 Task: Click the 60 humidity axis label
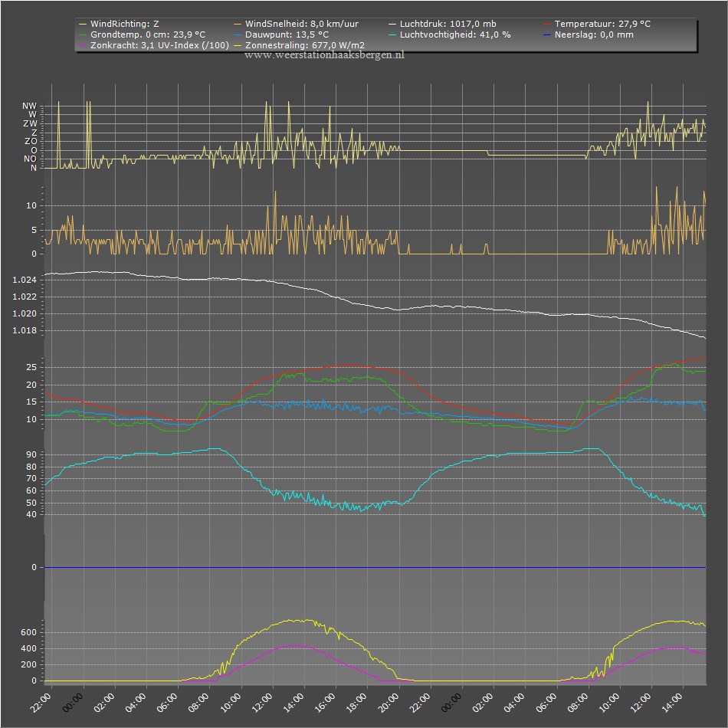click(x=31, y=490)
